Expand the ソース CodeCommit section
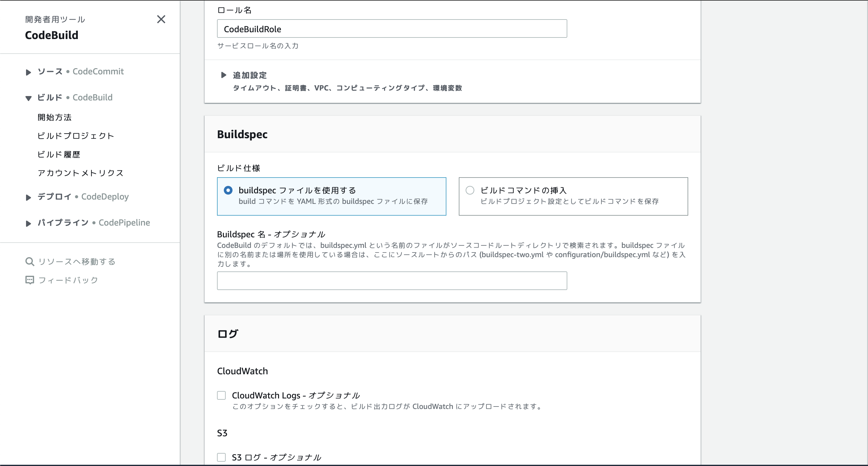The image size is (868, 466). point(28,72)
